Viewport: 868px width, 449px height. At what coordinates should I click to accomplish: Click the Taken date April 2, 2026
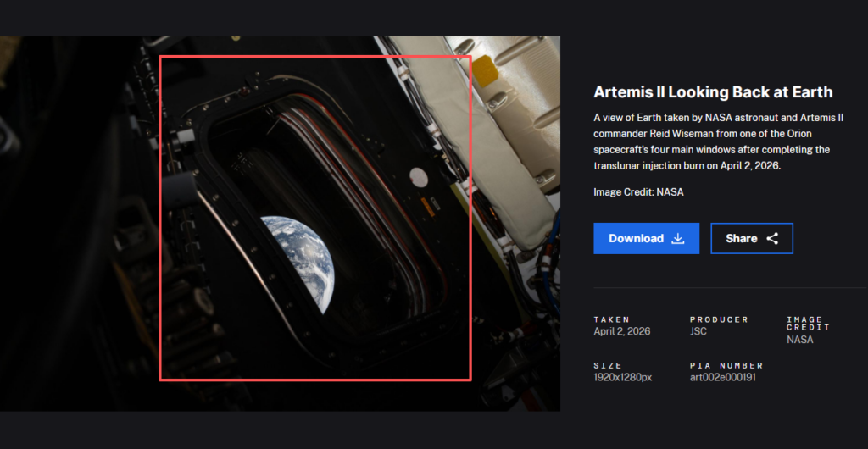(x=622, y=331)
